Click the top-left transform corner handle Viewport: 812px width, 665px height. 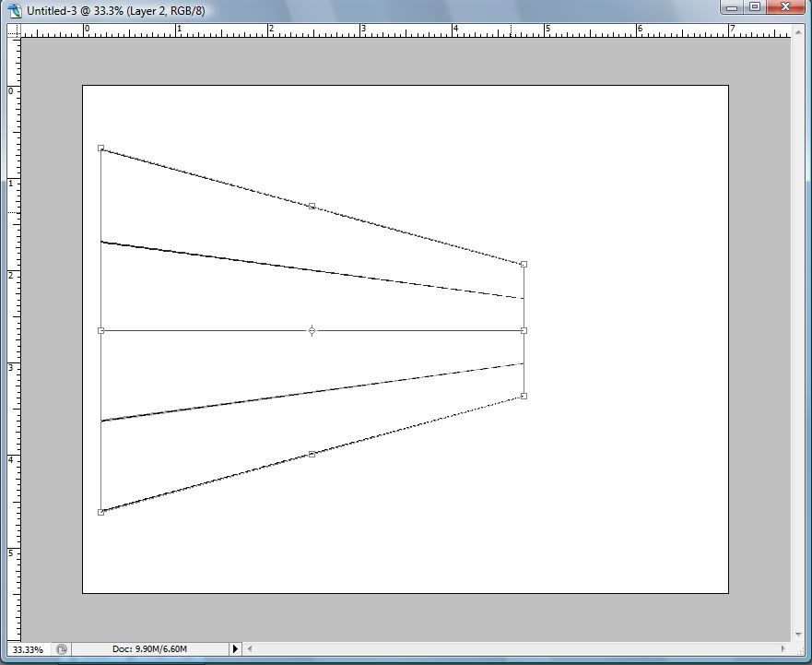(101, 148)
